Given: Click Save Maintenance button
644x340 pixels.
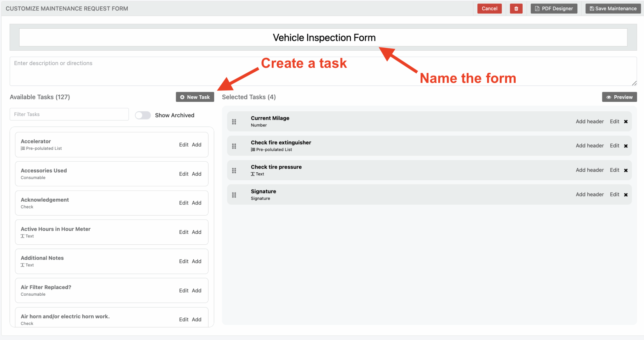Looking at the screenshot, I should click(x=613, y=8).
